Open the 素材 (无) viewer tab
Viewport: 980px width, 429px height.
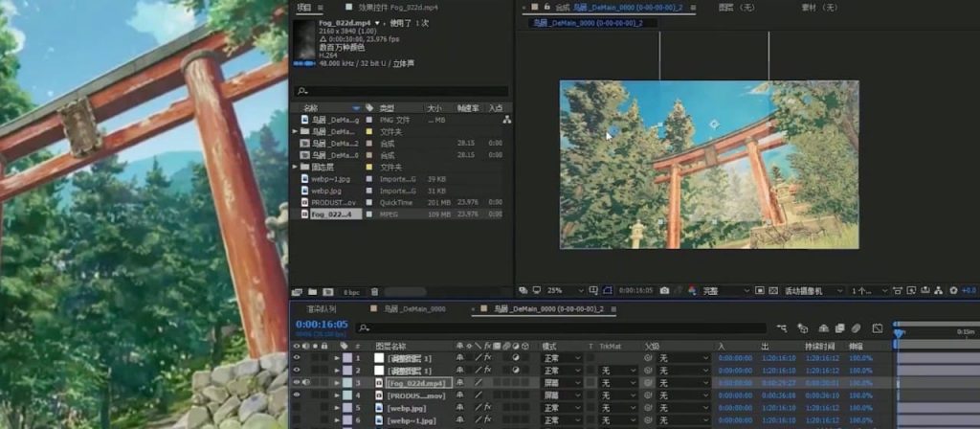coord(819,8)
